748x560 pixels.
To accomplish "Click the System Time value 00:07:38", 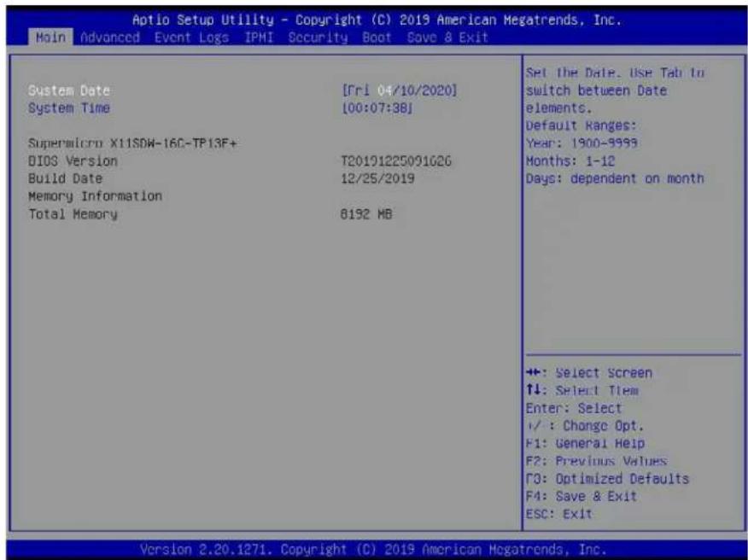I will [377, 108].
